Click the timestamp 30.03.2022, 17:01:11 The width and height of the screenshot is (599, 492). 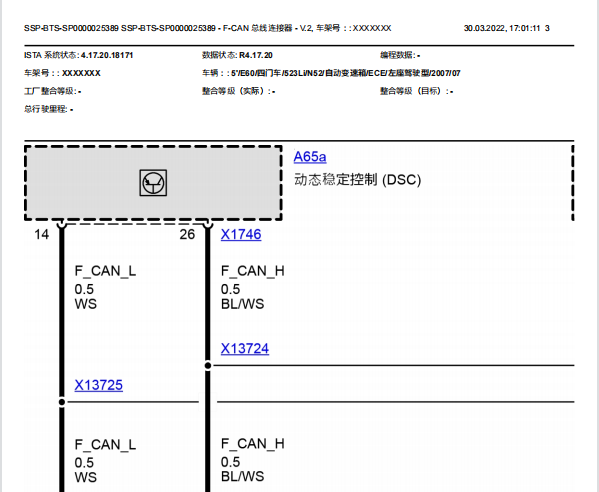[502, 28]
